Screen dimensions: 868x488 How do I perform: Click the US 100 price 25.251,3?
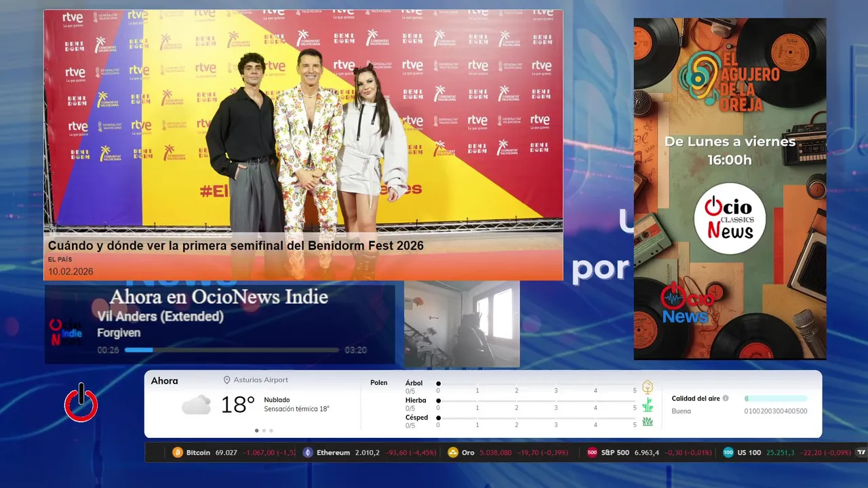tap(781, 453)
